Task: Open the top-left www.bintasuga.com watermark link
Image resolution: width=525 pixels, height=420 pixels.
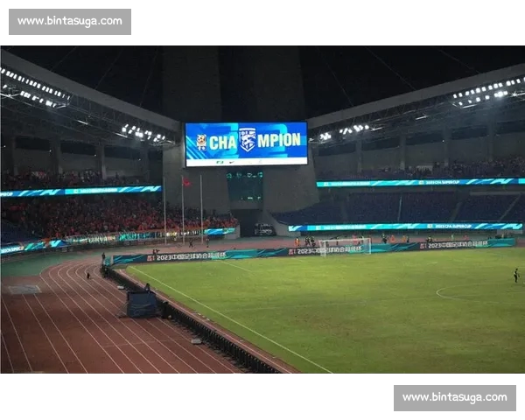Action: click(x=70, y=21)
